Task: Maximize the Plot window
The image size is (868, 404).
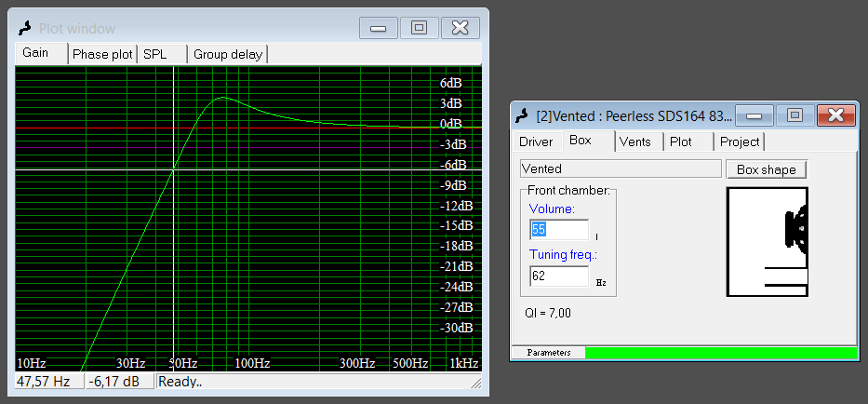Action: coord(419,27)
